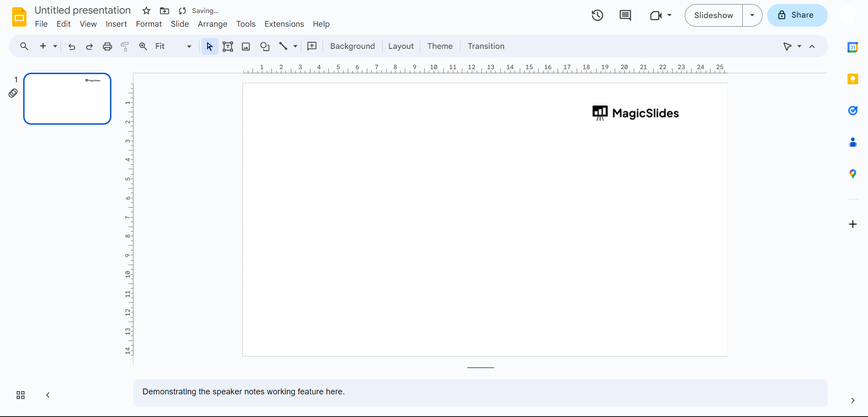Open the Arrange menu
Image resolution: width=868 pixels, height=417 pixels.
coord(213,24)
